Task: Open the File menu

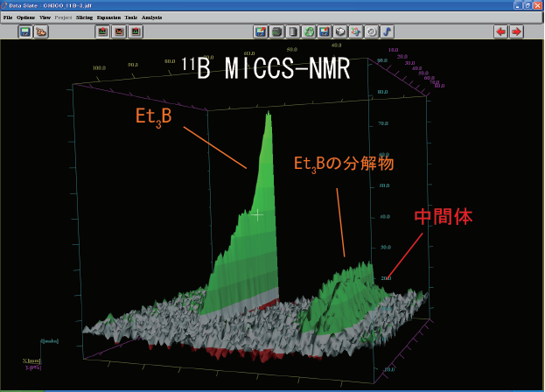Action: click(x=8, y=17)
